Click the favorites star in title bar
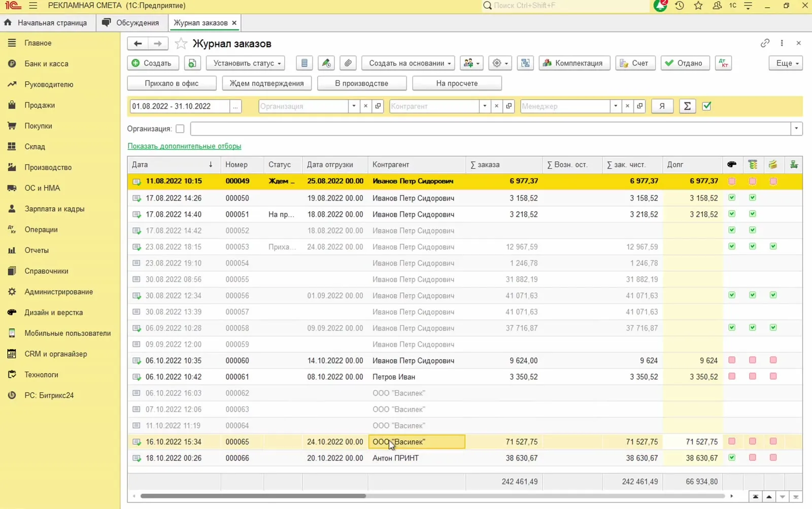 [698, 6]
